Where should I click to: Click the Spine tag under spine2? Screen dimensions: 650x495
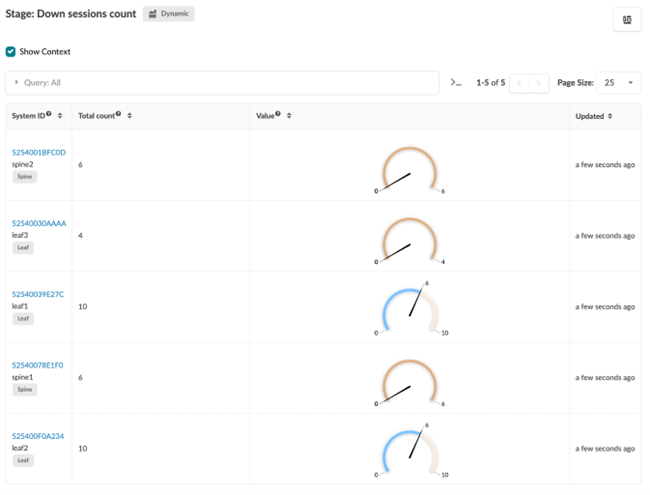(x=24, y=177)
